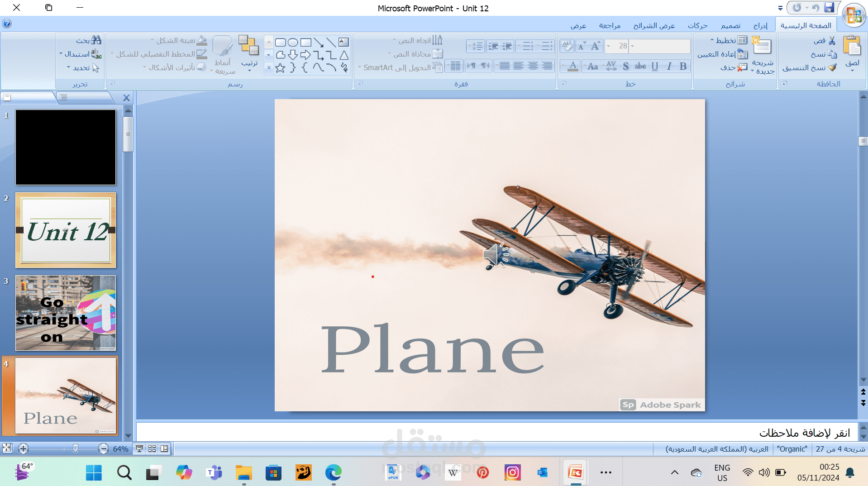868x486 pixels.
Task: Increase font size with the Grow Font icon
Action: click(x=596, y=46)
